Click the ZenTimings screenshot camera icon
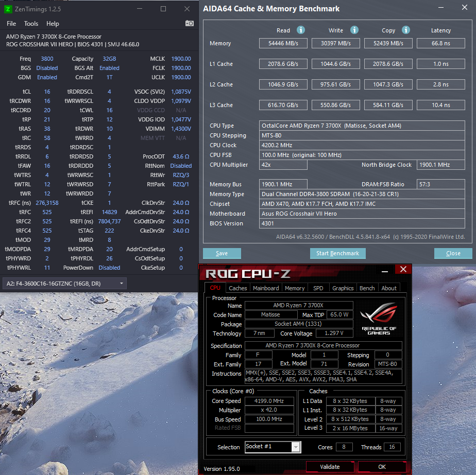This screenshot has height=475, width=476. pyautogui.click(x=190, y=23)
